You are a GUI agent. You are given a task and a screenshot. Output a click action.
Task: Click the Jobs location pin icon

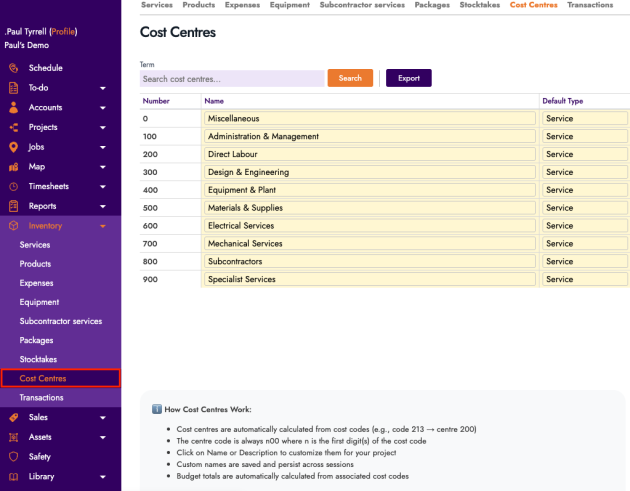(x=13, y=147)
